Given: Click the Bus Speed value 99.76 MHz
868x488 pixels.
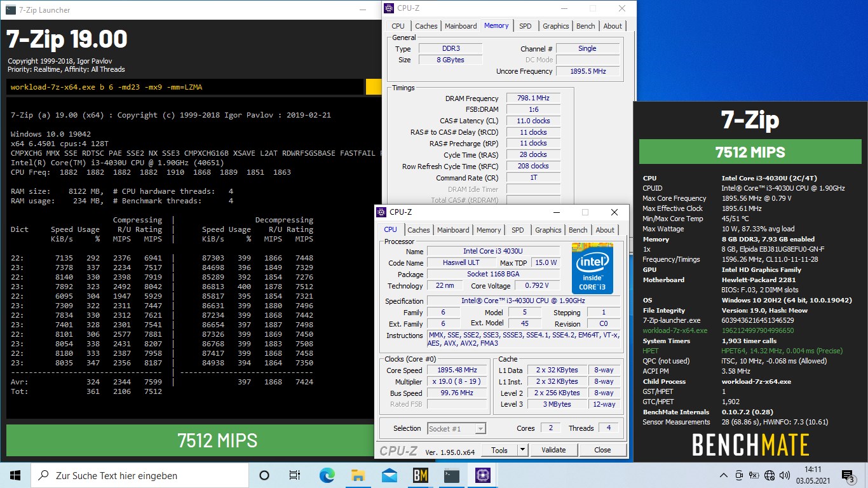Looking at the screenshot, I should (x=458, y=393).
